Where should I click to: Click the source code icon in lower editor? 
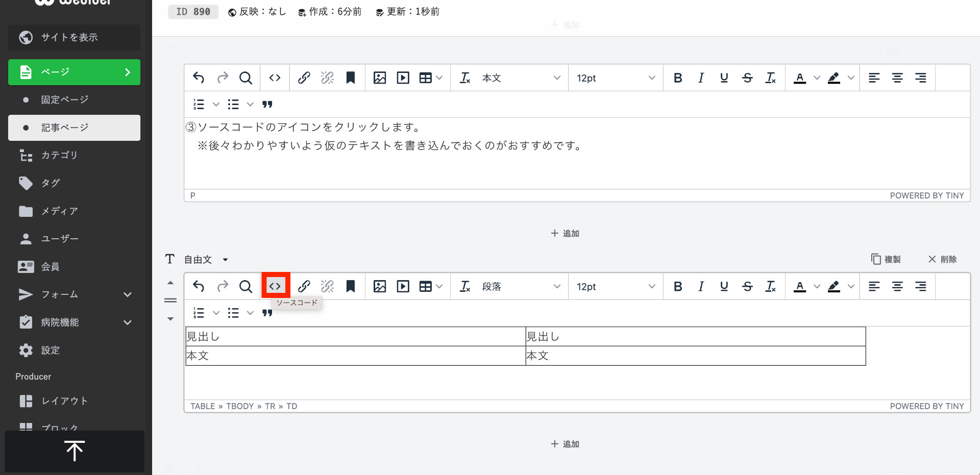pos(275,286)
